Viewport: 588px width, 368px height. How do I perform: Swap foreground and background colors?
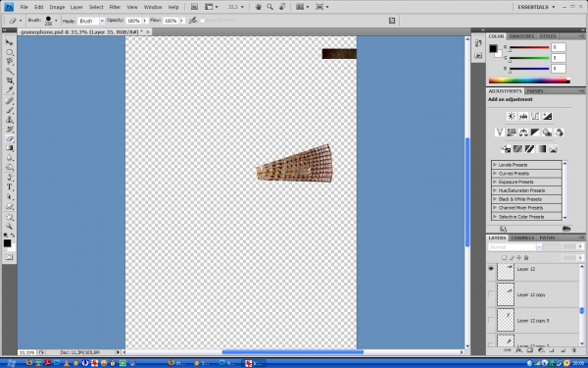[x=13, y=236]
